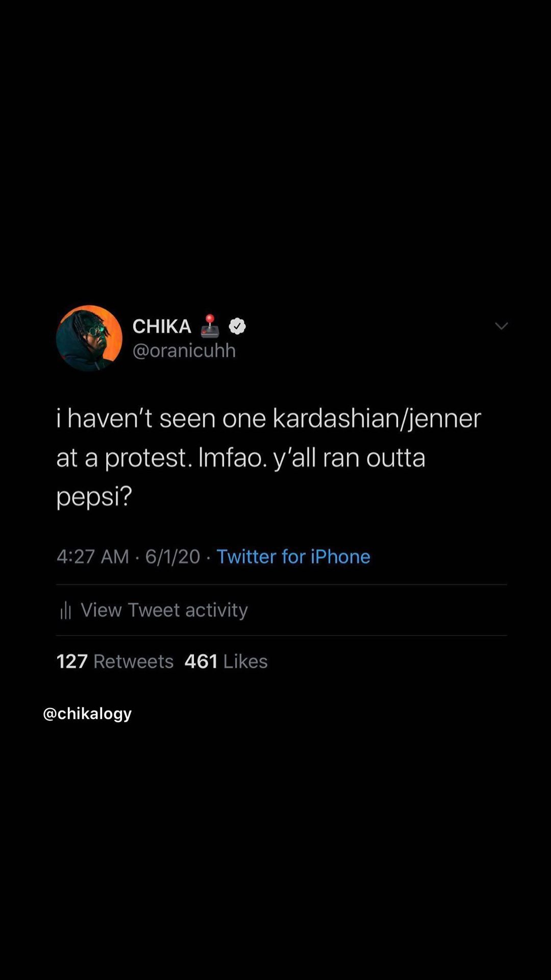Expand the tweet options chevron

click(502, 326)
